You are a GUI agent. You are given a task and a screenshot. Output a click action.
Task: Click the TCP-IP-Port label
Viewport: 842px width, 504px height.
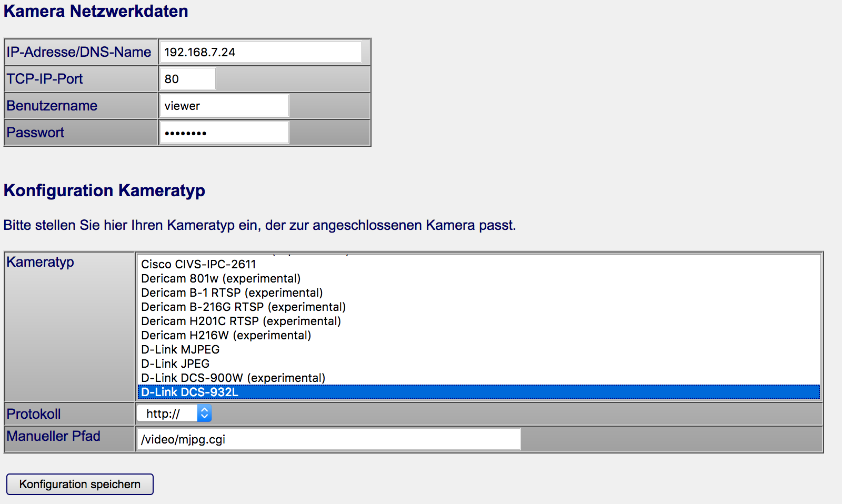click(x=45, y=79)
